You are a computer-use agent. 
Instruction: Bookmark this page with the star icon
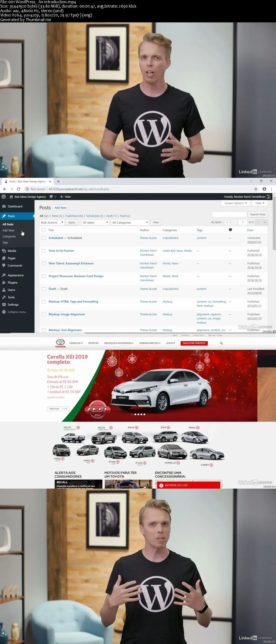click(x=256, y=189)
